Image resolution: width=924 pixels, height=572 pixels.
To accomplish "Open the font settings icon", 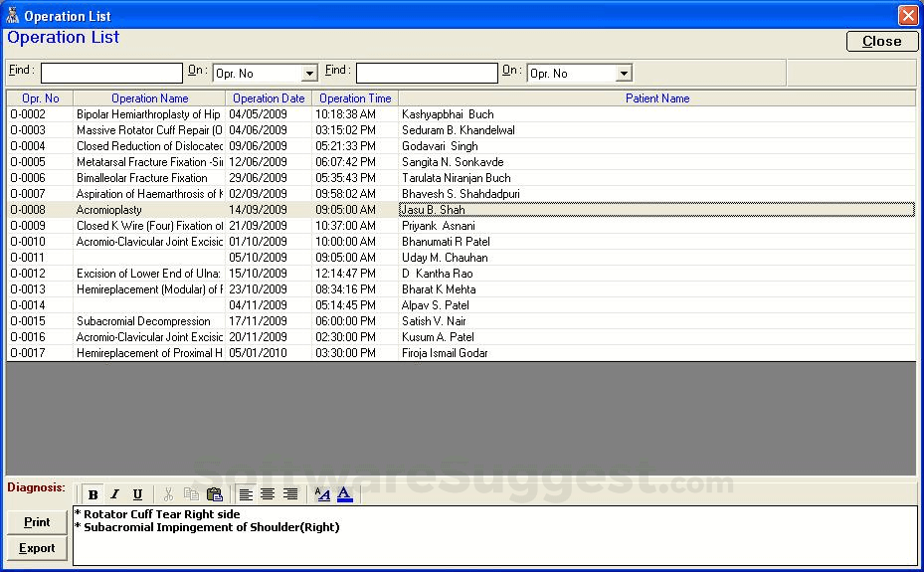I will point(321,494).
